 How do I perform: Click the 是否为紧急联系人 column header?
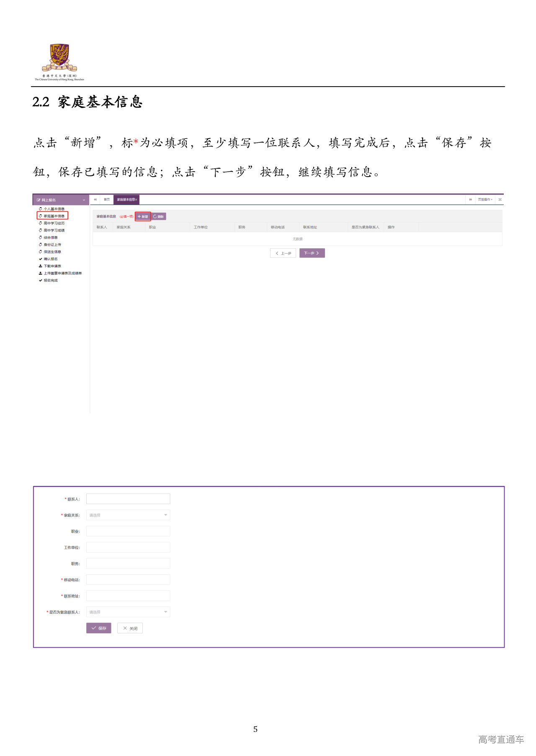365,227
